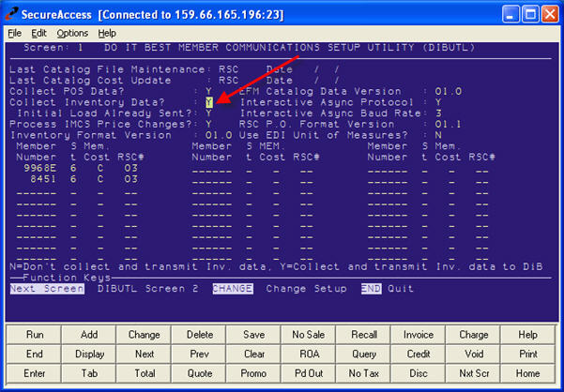Click the SecureAccess title bar icon

pyautogui.click(x=12, y=13)
